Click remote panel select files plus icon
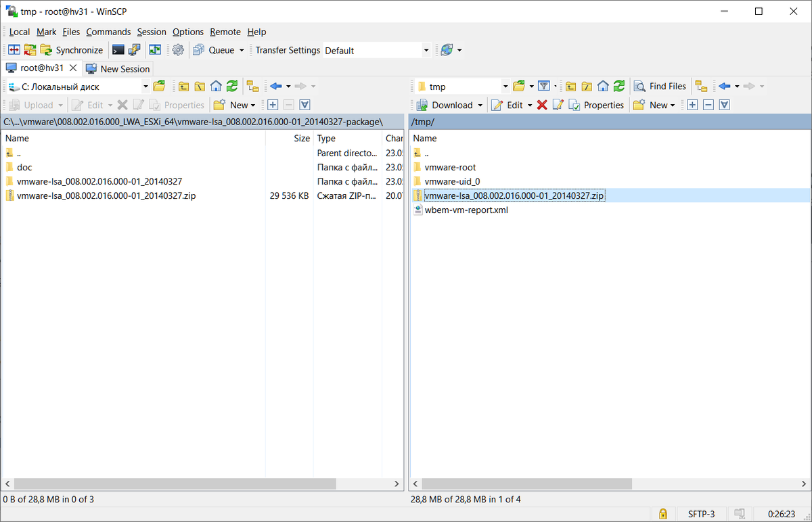812x522 pixels. click(692, 105)
